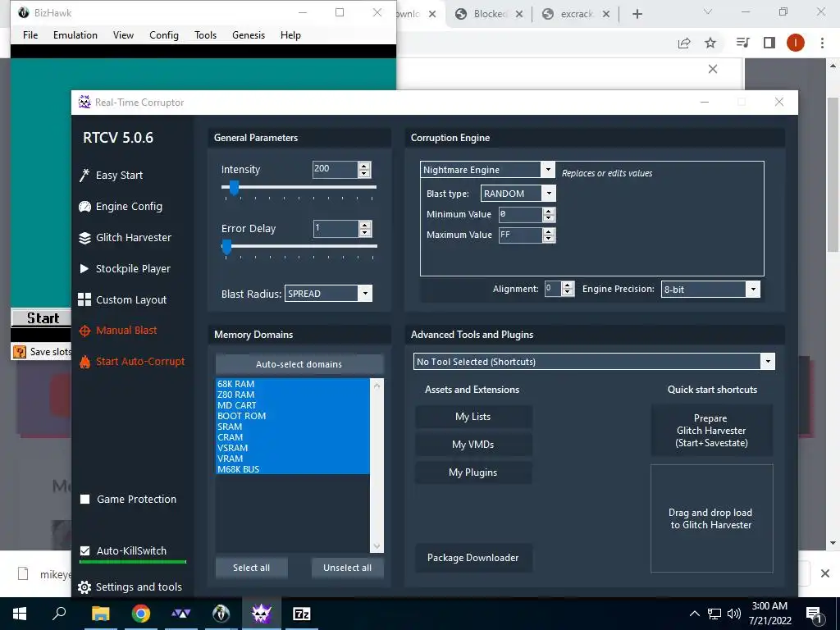Open new Chrome tab plus button

(637, 14)
